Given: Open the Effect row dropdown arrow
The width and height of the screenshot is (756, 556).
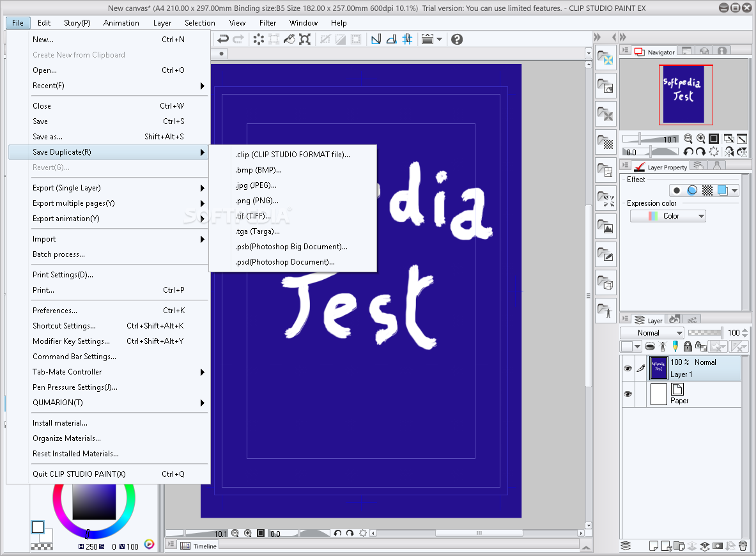Looking at the screenshot, I should (x=734, y=190).
